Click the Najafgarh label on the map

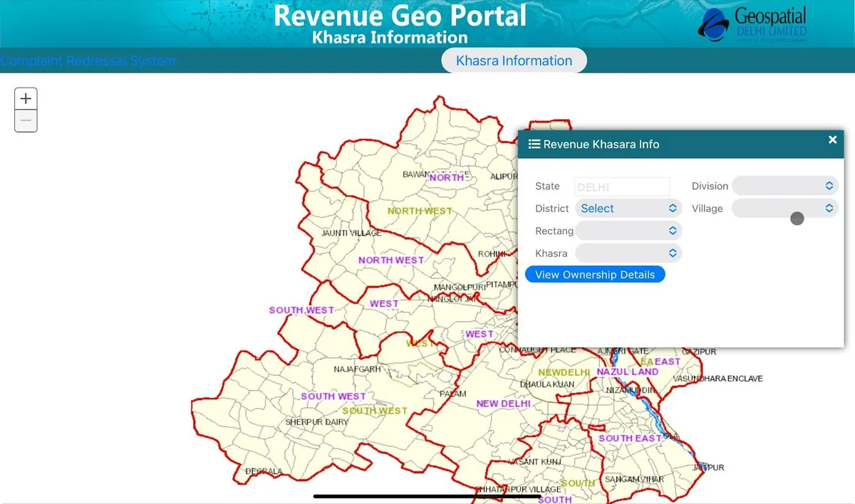[357, 369]
